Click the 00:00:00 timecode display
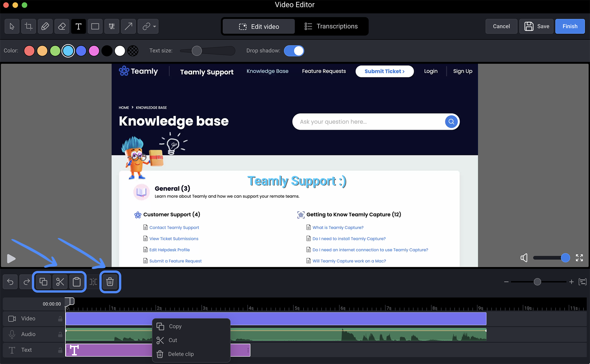This screenshot has width=590, height=364. tap(52, 304)
